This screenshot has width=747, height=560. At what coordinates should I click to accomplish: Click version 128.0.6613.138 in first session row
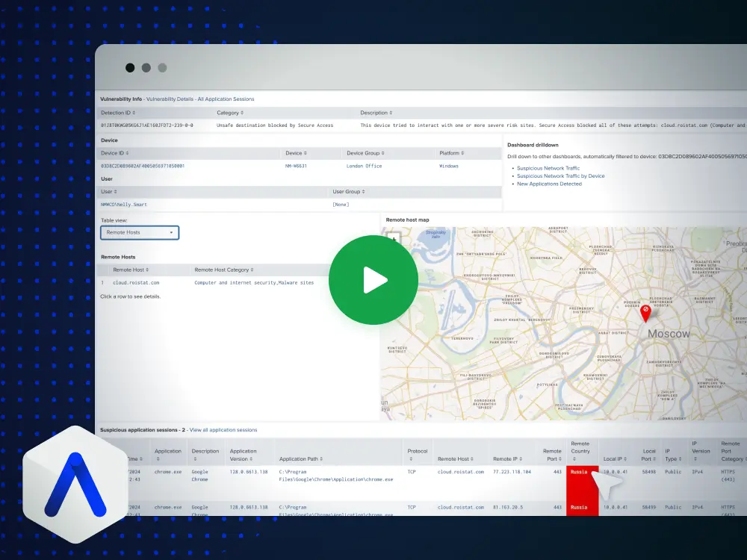click(249, 472)
